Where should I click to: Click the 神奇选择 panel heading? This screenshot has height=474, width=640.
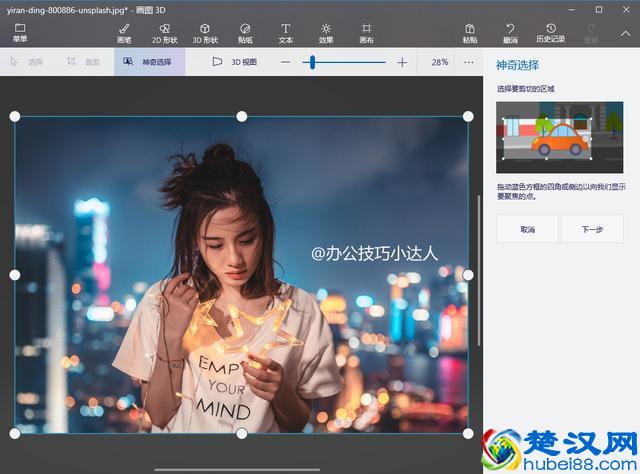pyautogui.click(x=517, y=65)
